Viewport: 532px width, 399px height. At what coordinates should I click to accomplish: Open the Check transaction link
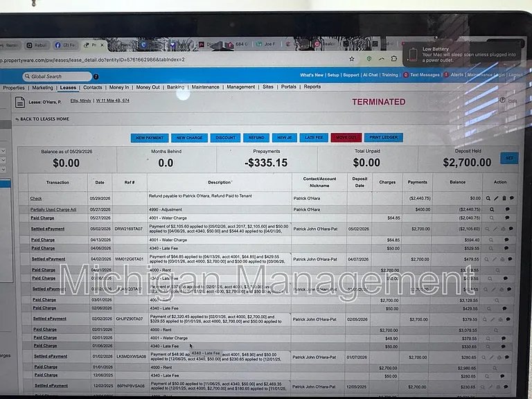click(x=36, y=199)
